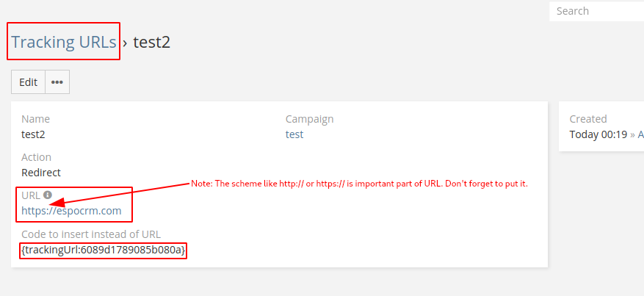Go back to Tracking URLs list
The height and width of the screenshot is (296, 644).
(x=63, y=42)
